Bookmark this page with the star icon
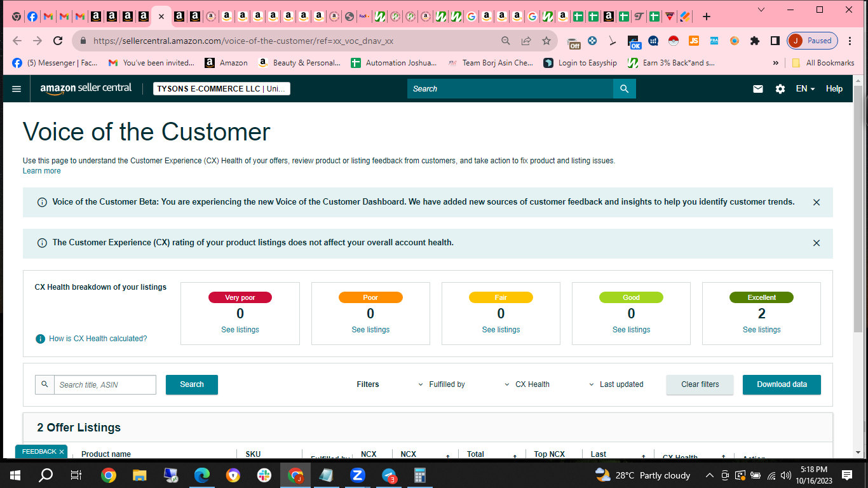Viewport: 868px width, 488px height. (546, 41)
